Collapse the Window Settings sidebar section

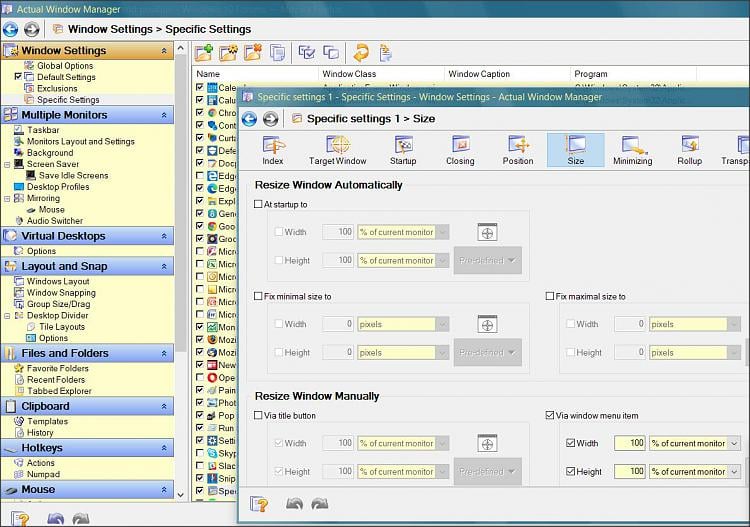[x=164, y=51]
